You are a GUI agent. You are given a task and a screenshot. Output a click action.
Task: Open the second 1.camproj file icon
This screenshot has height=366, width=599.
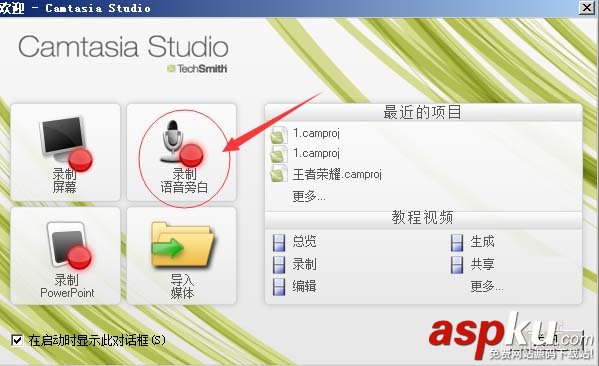(x=279, y=154)
